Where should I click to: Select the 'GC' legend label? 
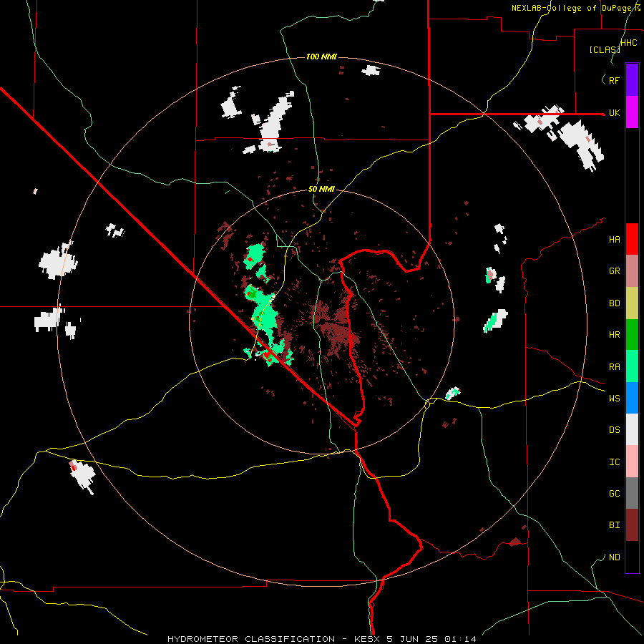click(x=614, y=494)
